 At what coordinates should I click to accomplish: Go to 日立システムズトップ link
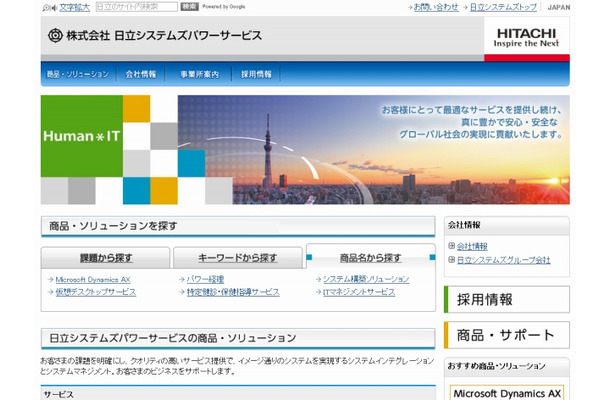(x=503, y=7)
